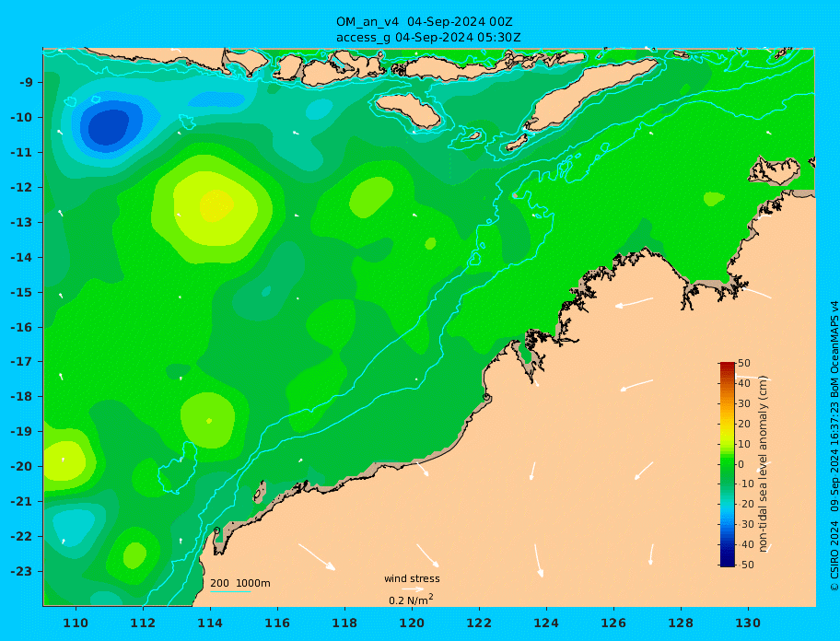Viewport: 840px width, 641px height.
Task: Click longitude axis label '110'
Action: pyautogui.click(x=76, y=623)
